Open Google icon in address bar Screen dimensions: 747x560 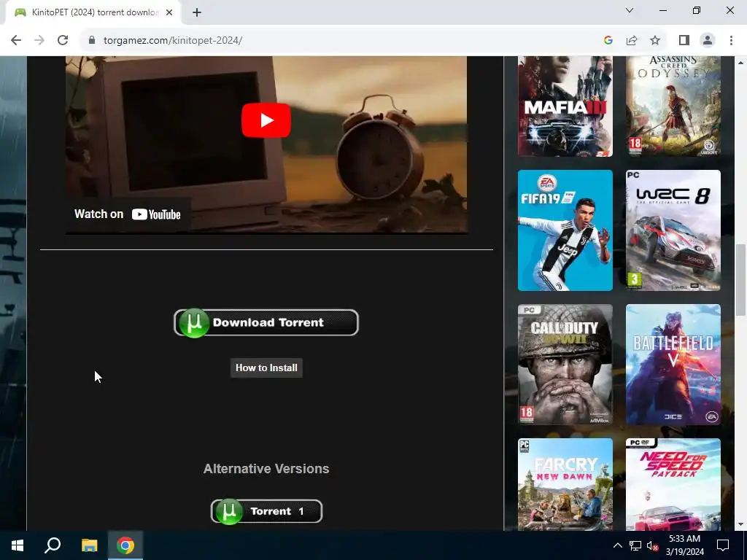(608, 41)
